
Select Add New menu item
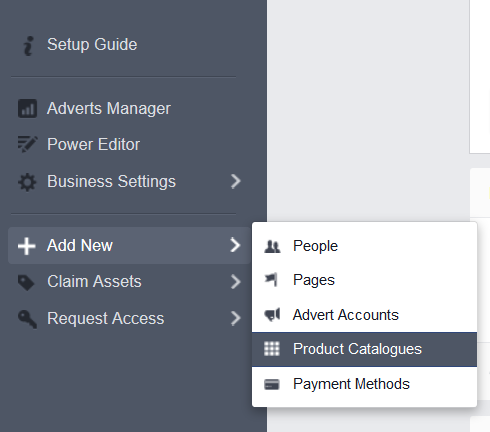point(129,246)
